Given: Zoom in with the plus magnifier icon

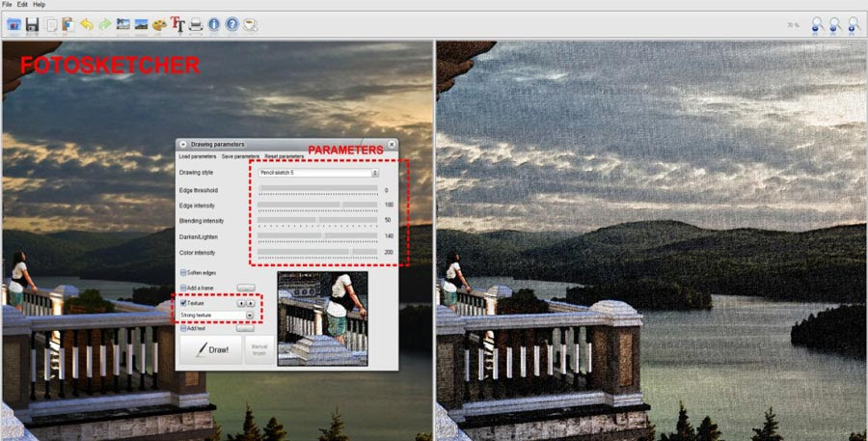Looking at the screenshot, I should (854, 25).
